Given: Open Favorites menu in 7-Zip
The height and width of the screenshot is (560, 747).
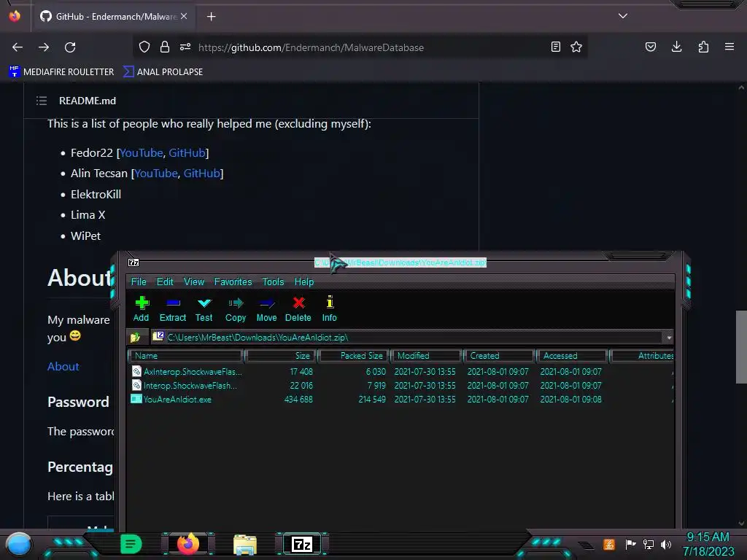Looking at the screenshot, I should [233, 281].
